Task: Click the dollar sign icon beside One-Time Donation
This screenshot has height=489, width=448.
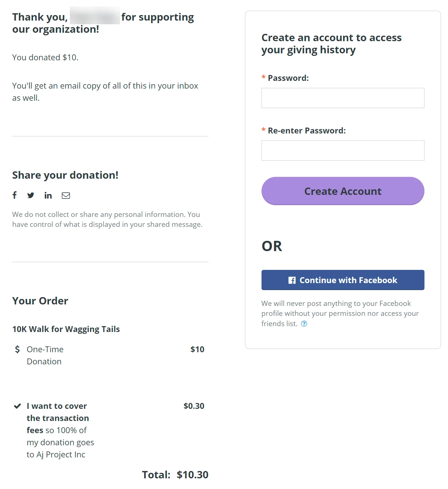Action: point(17,349)
